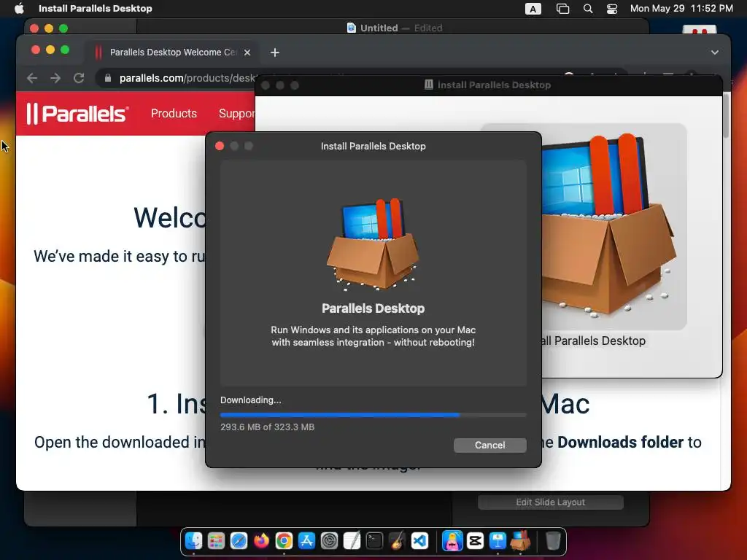
Task: Expand the tab search chevron in browser
Action: coord(715,52)
